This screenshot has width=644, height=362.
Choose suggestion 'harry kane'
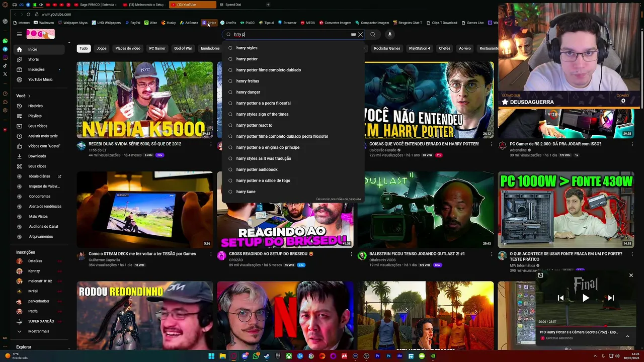293,192
